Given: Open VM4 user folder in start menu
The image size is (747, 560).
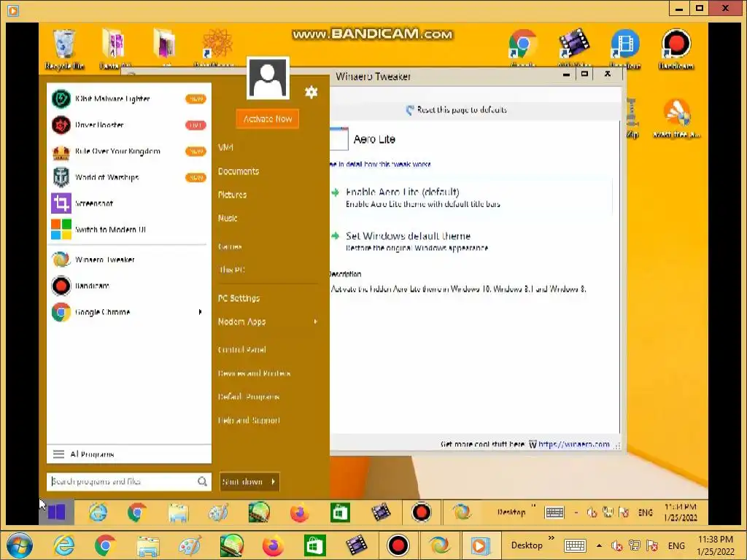Looking at the screenshot, I should click(x=226, y=147).
